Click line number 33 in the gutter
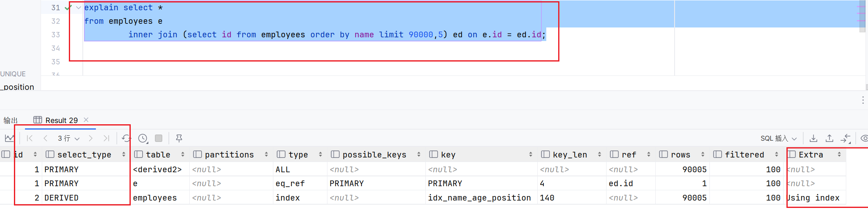This screenshot has width=868, height=219. pos(56,35)
